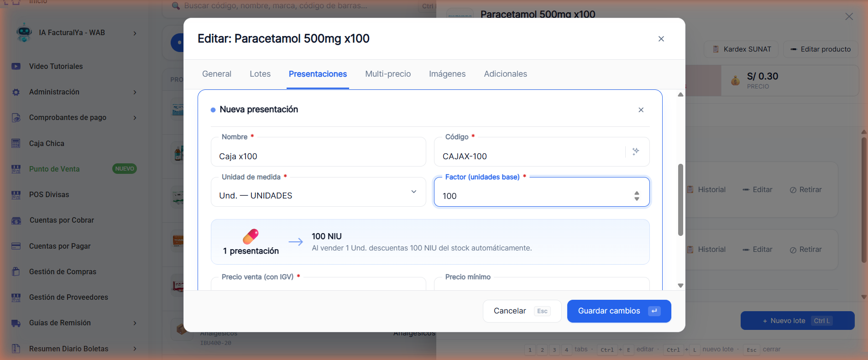Click Historial in first lot card
Screen dimensions: 868x360
tap(706, 190)
